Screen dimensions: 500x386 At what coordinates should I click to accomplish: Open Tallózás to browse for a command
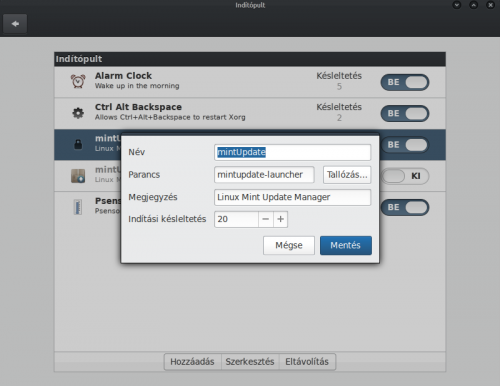(347, 175)
